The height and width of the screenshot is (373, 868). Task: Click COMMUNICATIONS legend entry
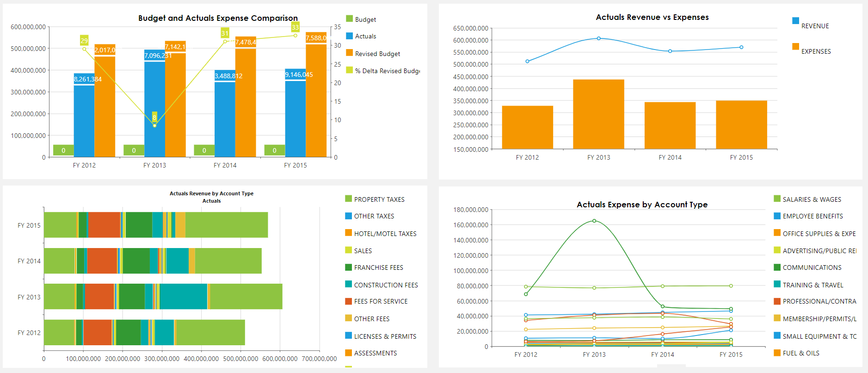click(807, 267)
